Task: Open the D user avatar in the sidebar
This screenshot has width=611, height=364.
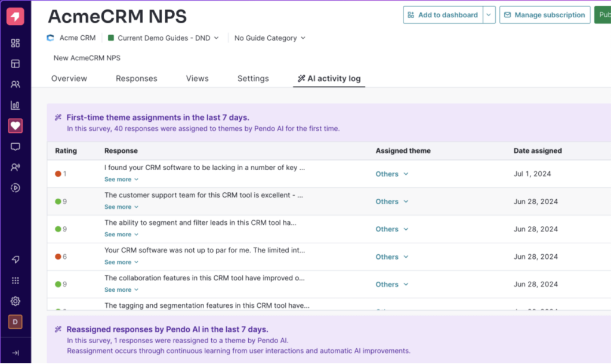Action: point(15,322)
